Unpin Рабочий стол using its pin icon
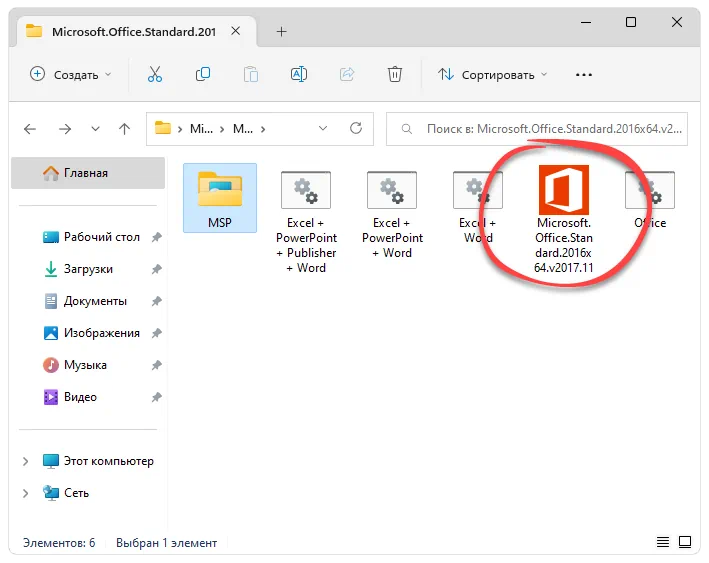Image resolution: width=709 pixels, height=563 pixels. point(156,237)
